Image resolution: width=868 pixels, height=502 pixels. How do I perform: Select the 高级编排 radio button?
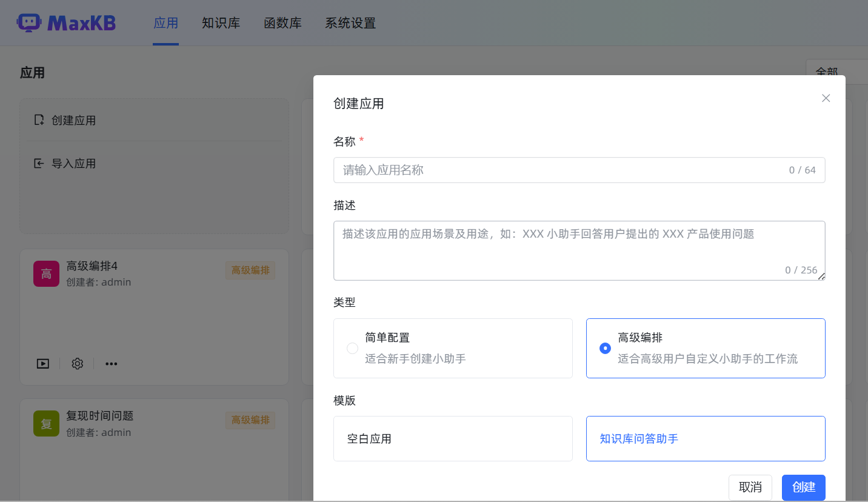coord(605,348)
